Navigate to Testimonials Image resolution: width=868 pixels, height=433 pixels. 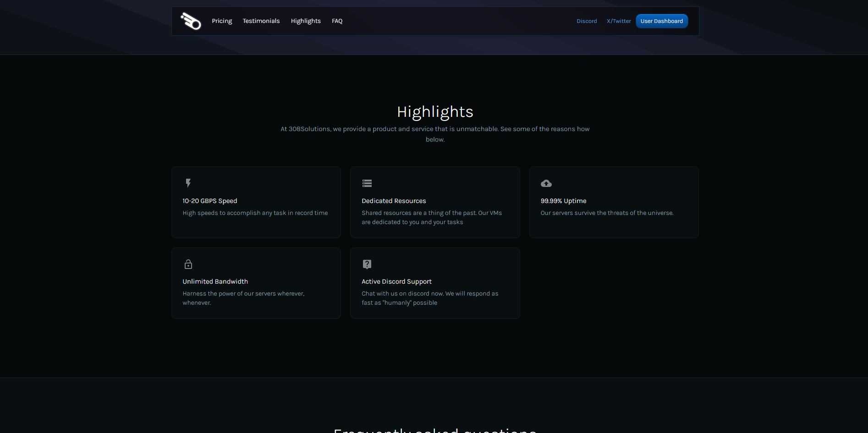[x=261, y=21]
